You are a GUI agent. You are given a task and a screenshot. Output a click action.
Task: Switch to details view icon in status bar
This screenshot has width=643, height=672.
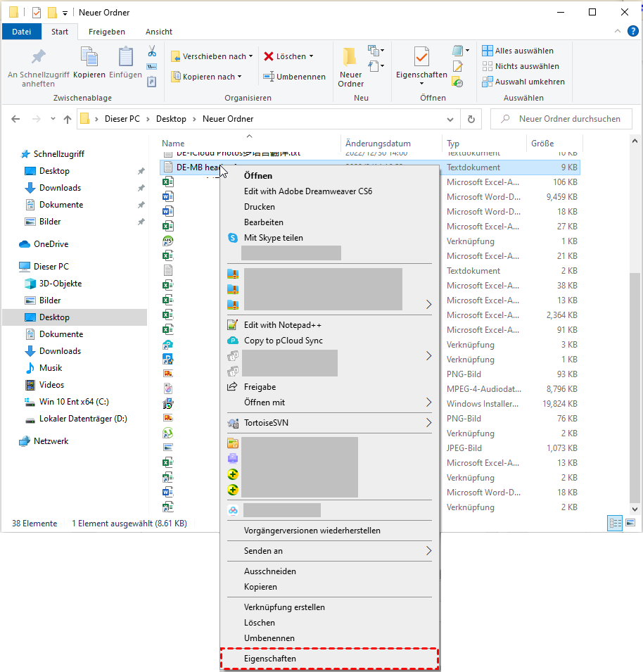click(x=615, y=524)
